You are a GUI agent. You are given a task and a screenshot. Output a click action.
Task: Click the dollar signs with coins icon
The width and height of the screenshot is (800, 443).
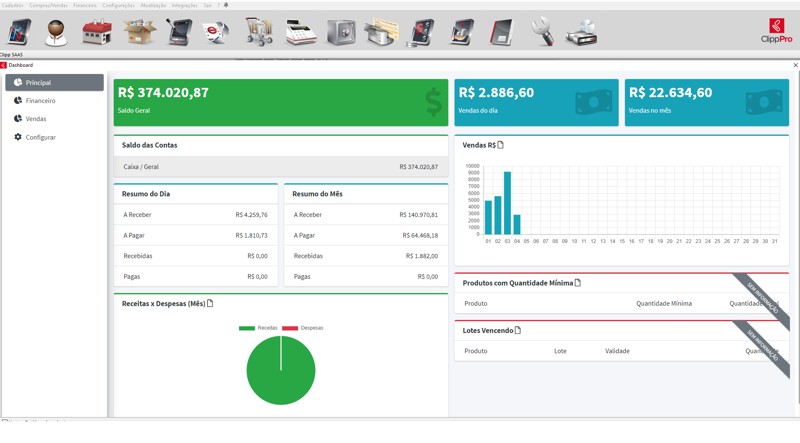[x=421, y=33]
